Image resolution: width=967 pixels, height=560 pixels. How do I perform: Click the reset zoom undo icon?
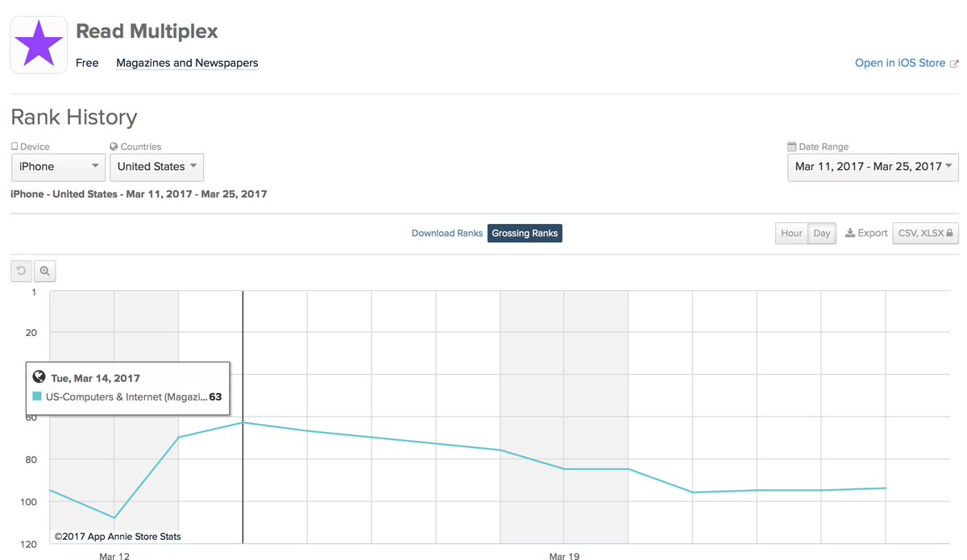[x=21, y=272]
